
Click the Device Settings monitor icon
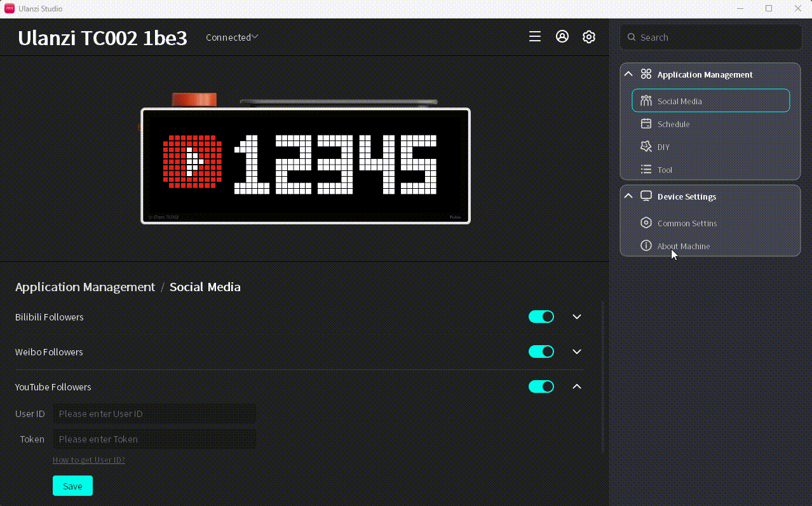pos(646,196)
